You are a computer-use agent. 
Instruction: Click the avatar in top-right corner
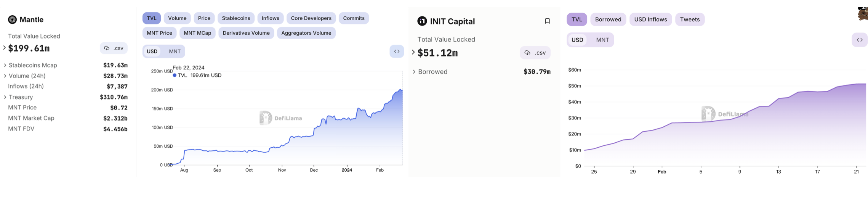tap(863, 13)
